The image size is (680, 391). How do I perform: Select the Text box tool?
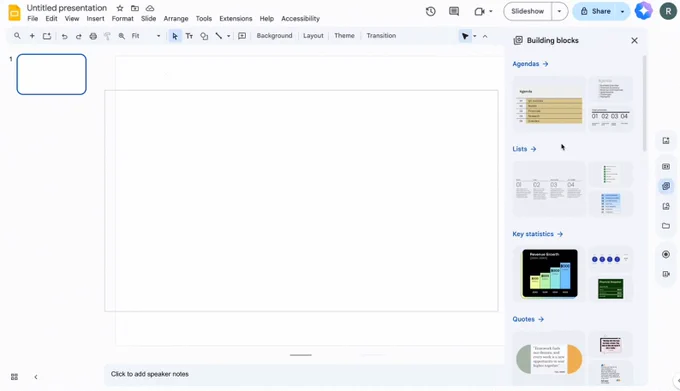click(189, 36)
